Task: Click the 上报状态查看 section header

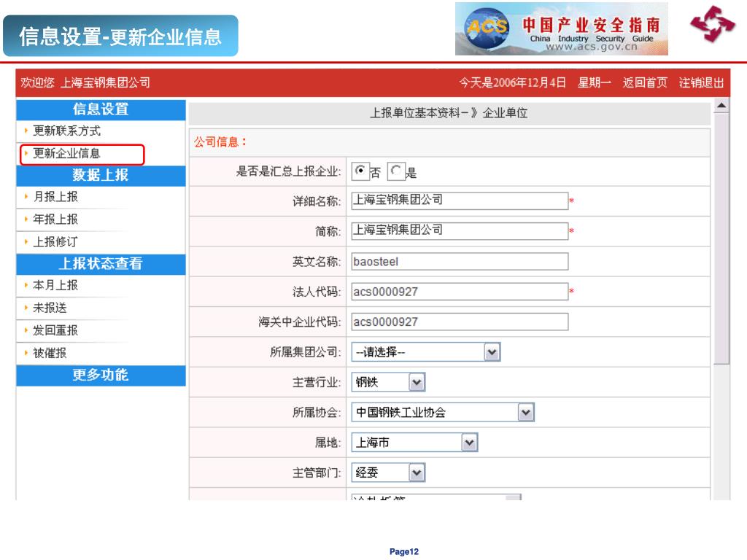Action: (x=101, y=263)
